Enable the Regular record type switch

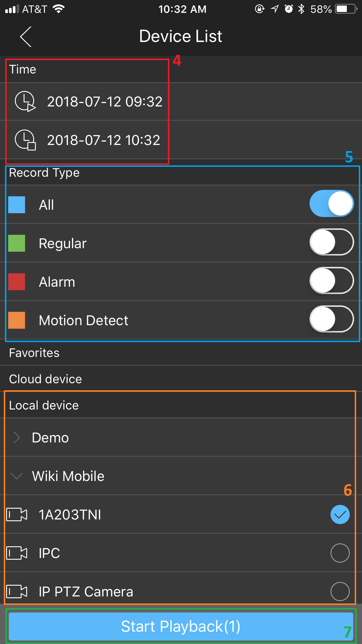coord(331,242)
